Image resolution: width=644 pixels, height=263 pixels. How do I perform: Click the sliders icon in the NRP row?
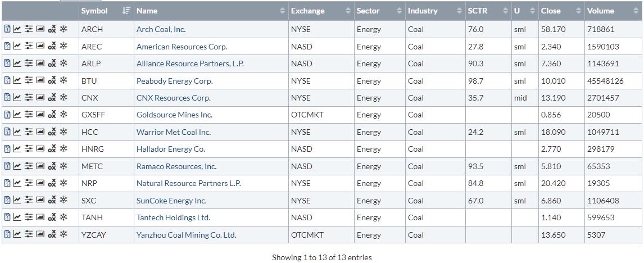click(29, 183)
